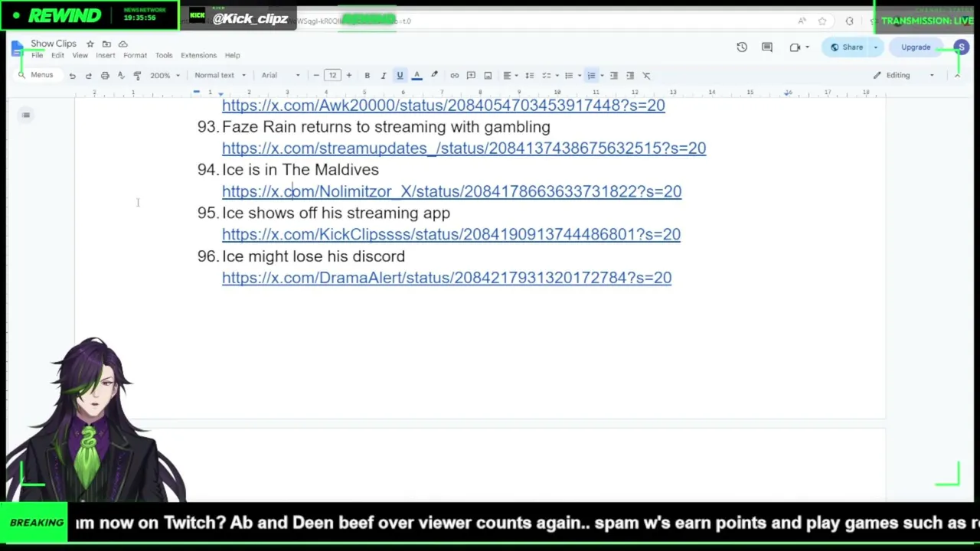
Task: Open the zoom level 200% dropdown
Action: [x=165, y=75]
